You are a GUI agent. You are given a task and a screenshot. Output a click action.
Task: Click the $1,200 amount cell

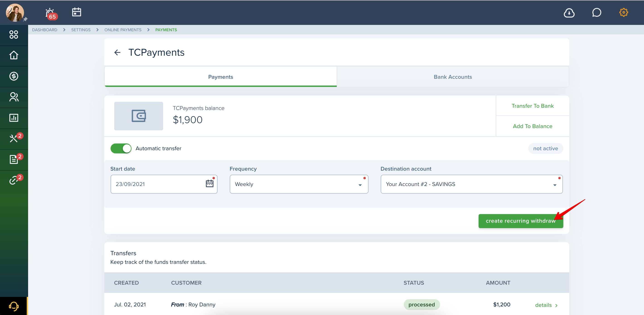[x=501, y=305]
